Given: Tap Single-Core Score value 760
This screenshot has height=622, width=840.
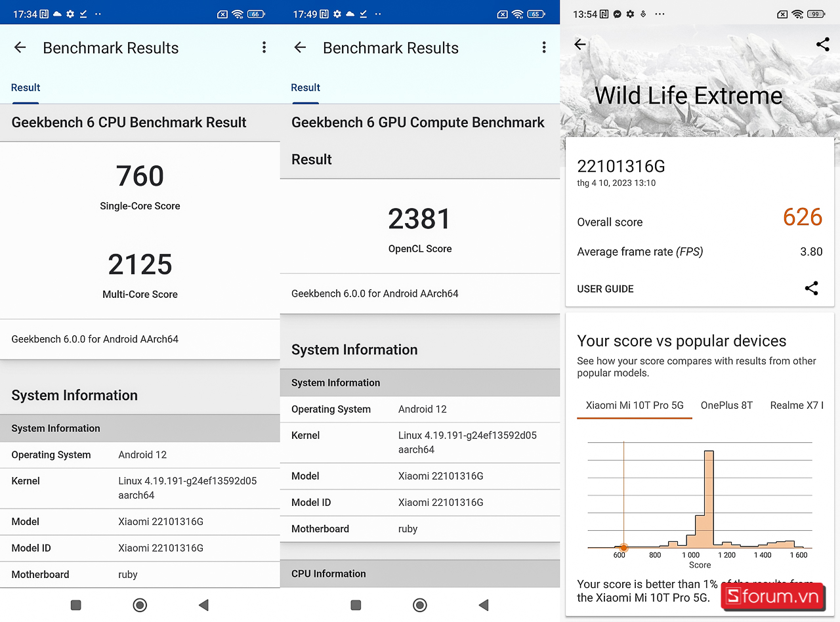Looking at the screenshot, I should [140, 176].
